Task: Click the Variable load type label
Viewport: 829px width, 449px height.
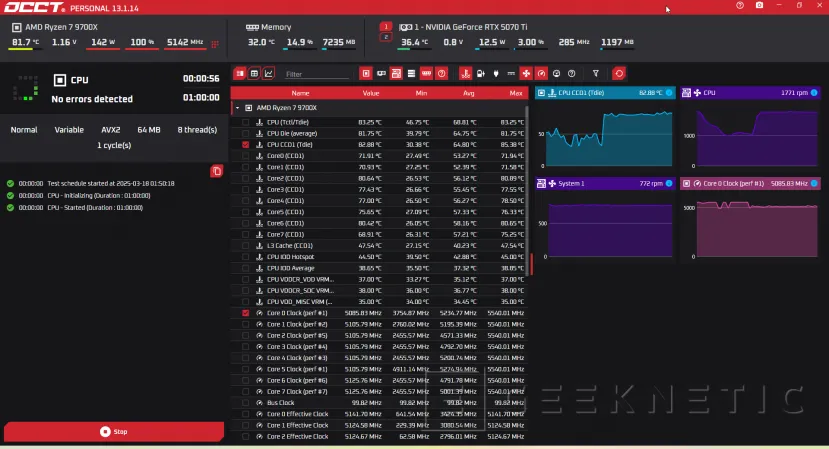Action: point(69,130)
